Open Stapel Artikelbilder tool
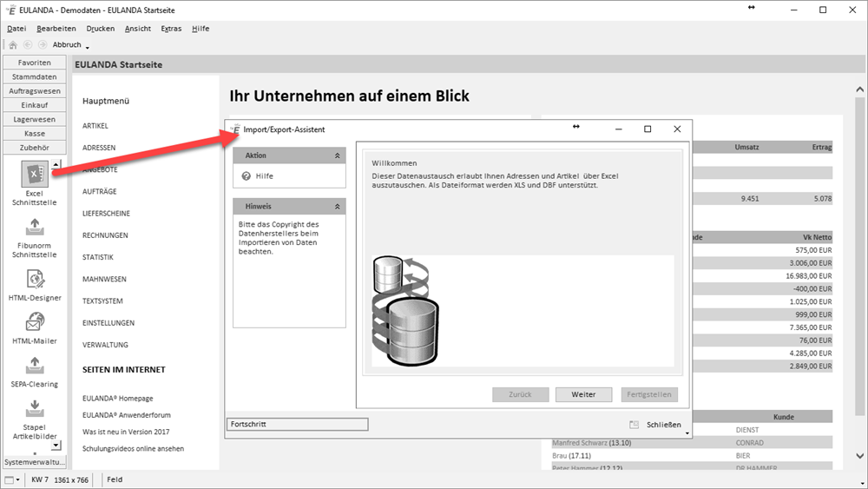 pos(35,409)
